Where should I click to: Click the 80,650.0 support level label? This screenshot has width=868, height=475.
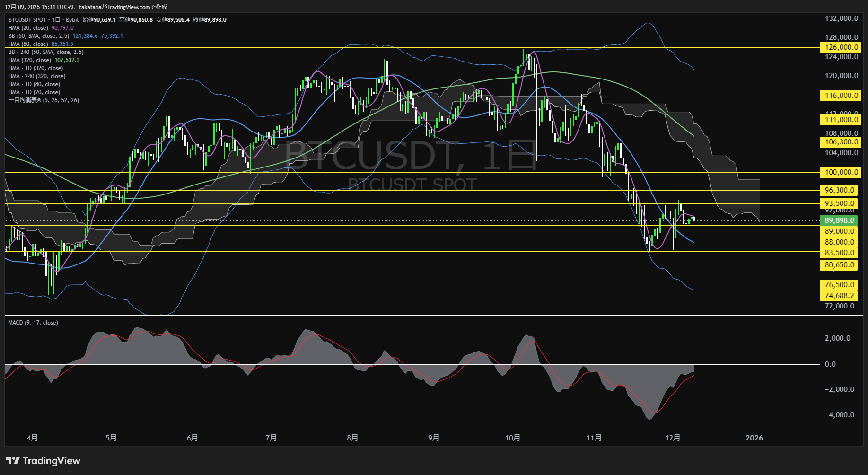(x=840, y=265)
